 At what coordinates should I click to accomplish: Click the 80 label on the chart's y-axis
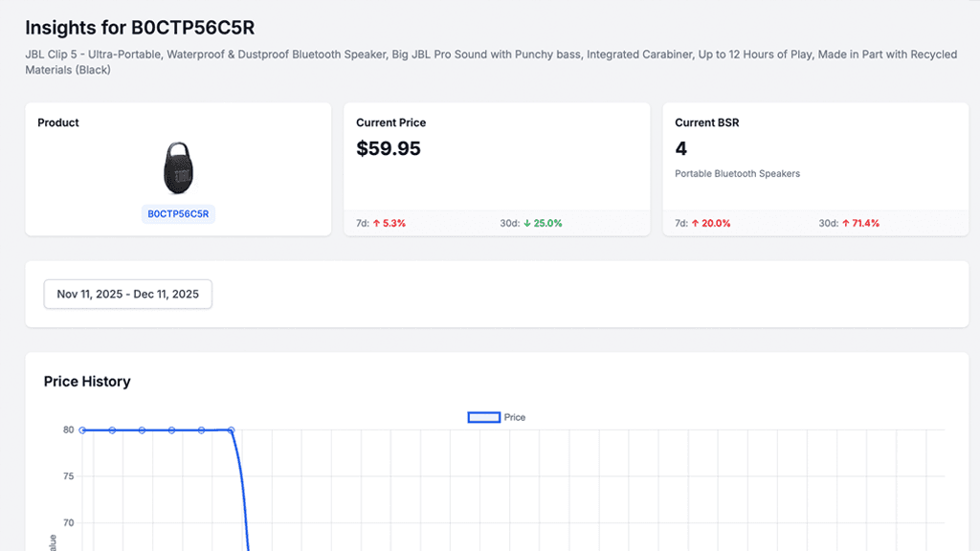pos(69,430)
